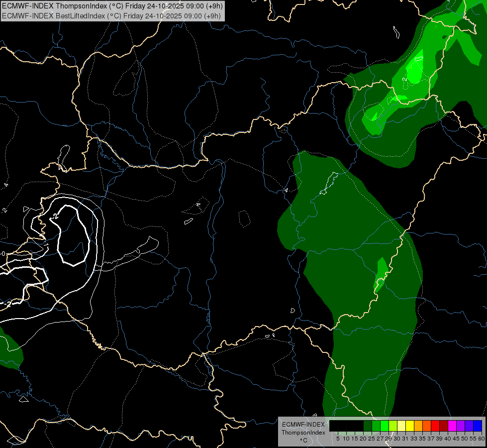Viewport: 487px width, 448px height.
Task: Click the magenta 40–45 legend swatch
Action: click(x=453, y=426)
